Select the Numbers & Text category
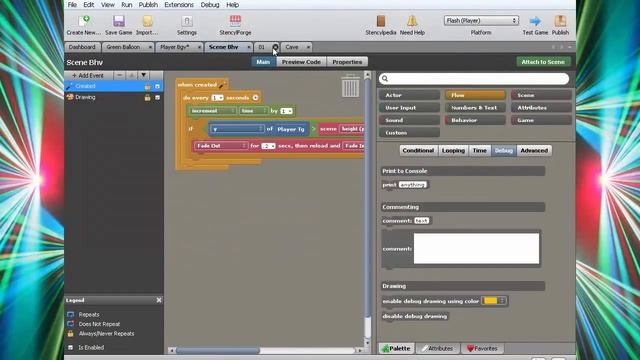 tap(476, 108)
